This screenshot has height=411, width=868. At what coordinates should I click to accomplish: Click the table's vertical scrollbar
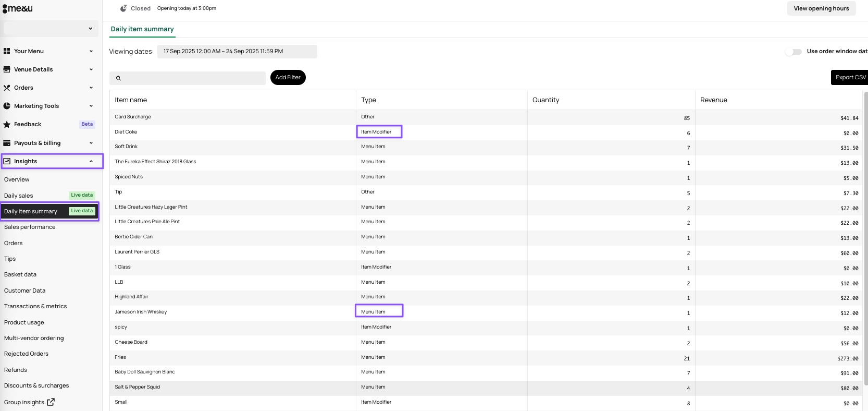tap(865, 235)
